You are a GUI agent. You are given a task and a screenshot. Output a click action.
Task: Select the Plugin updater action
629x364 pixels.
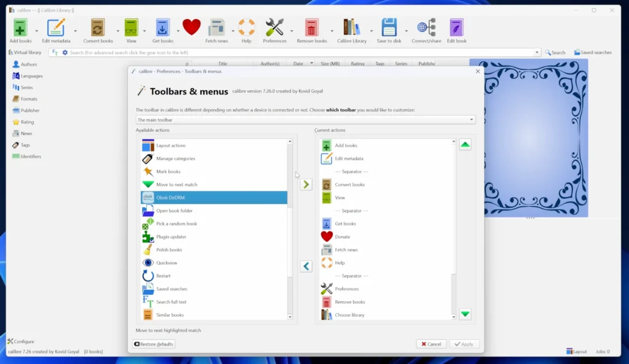point(214,236)
